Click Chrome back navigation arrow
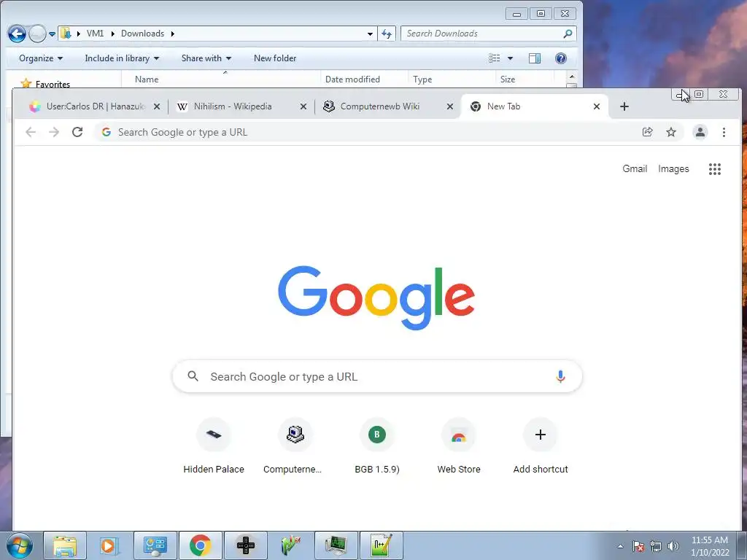Screen dimensions: 747x560 click(31, 132)
